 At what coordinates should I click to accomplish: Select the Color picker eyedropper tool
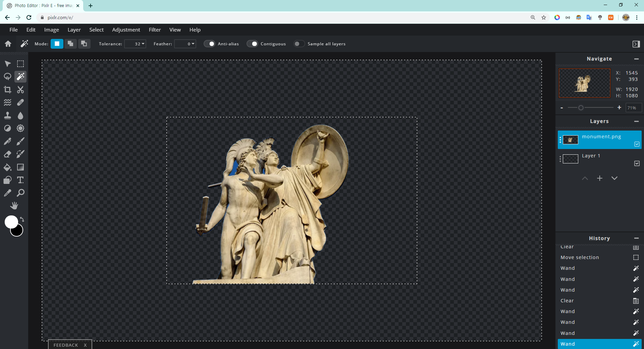click(x=7, y=193)
